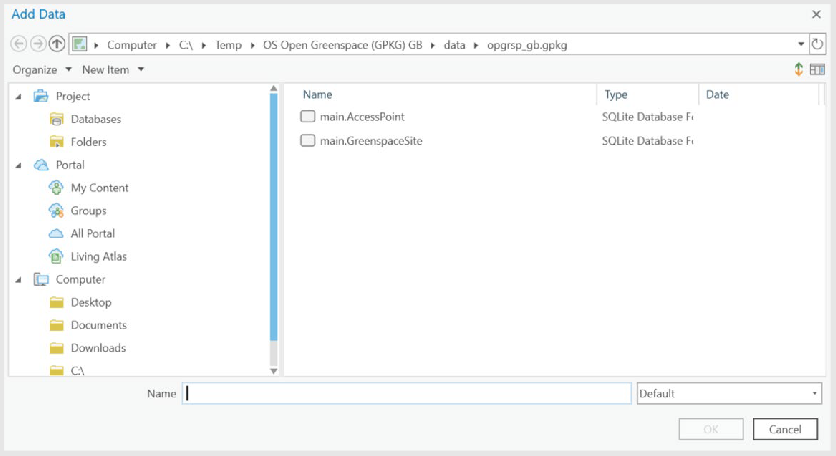
Task: Go up one folder level
Action: [x=57, y=44]
